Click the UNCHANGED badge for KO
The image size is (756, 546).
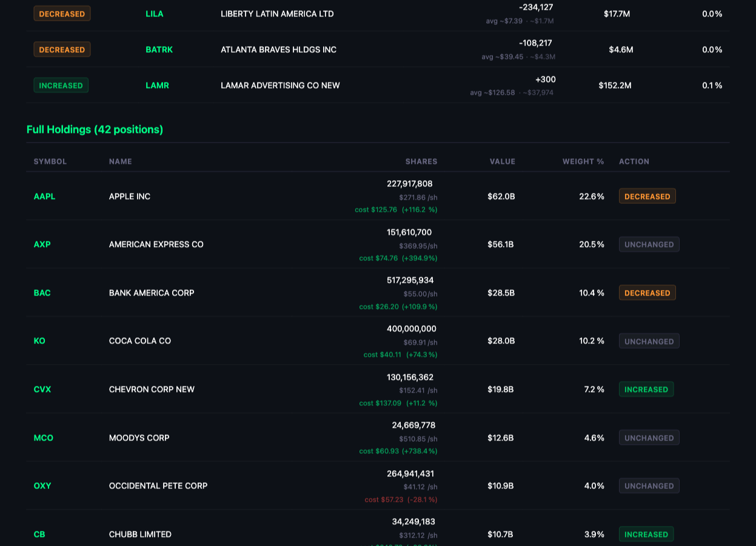pos(649,341)
